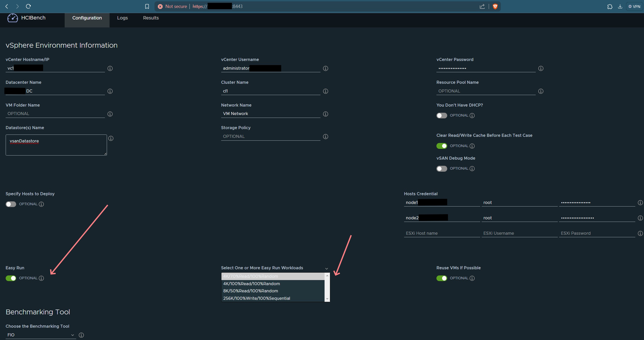Toggle Specify Hosts to Deploy switch

(11, 204)
